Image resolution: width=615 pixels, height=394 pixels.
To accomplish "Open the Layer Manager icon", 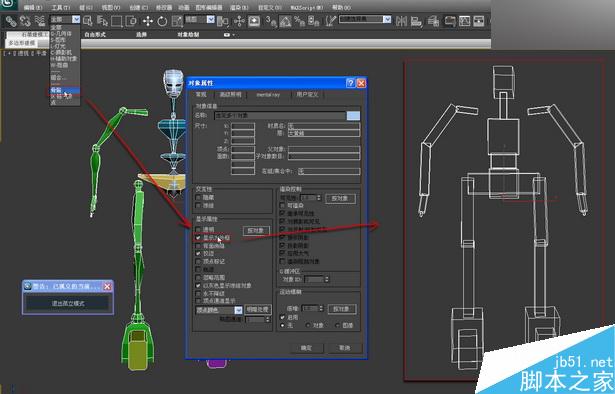I will [x=433, y=21].
